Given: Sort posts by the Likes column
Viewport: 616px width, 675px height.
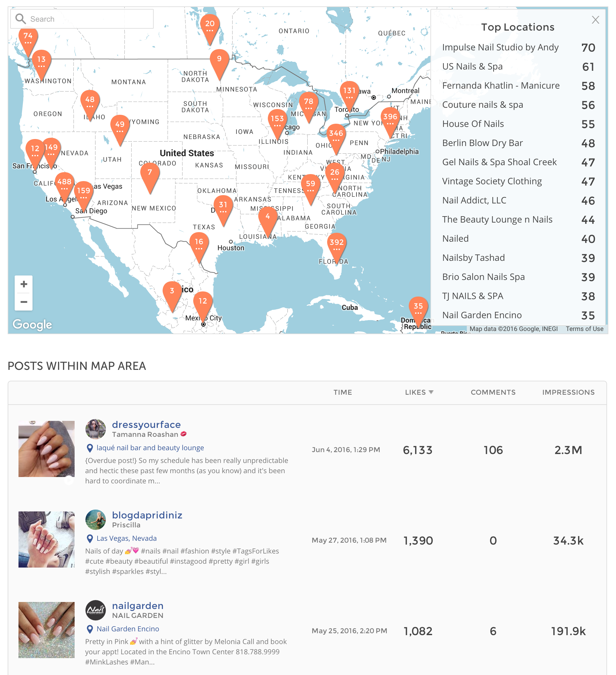Looking at the screenshot, I should [x=419, y=392].
